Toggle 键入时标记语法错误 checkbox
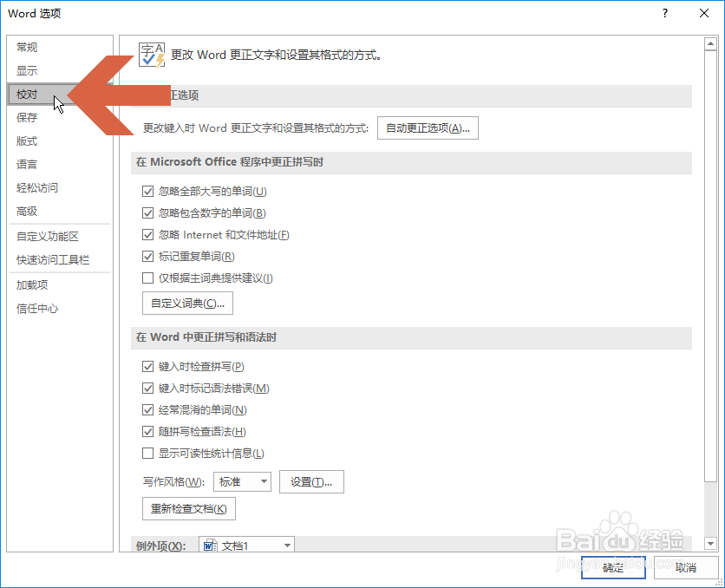 148,389
